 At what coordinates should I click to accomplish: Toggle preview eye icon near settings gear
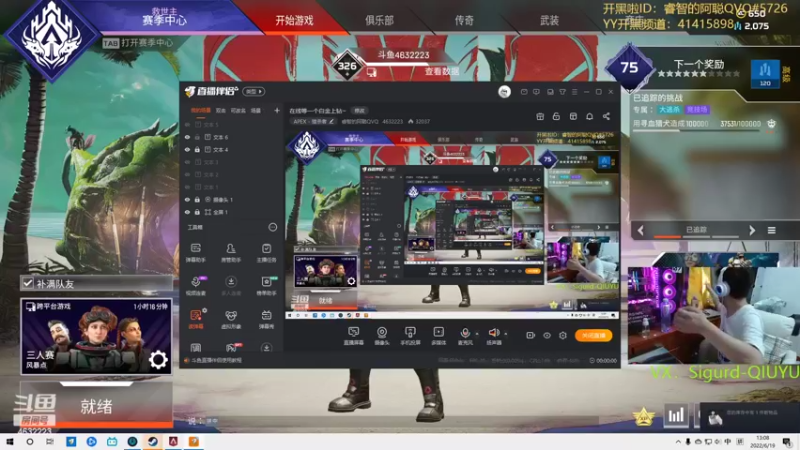point(547,335)
